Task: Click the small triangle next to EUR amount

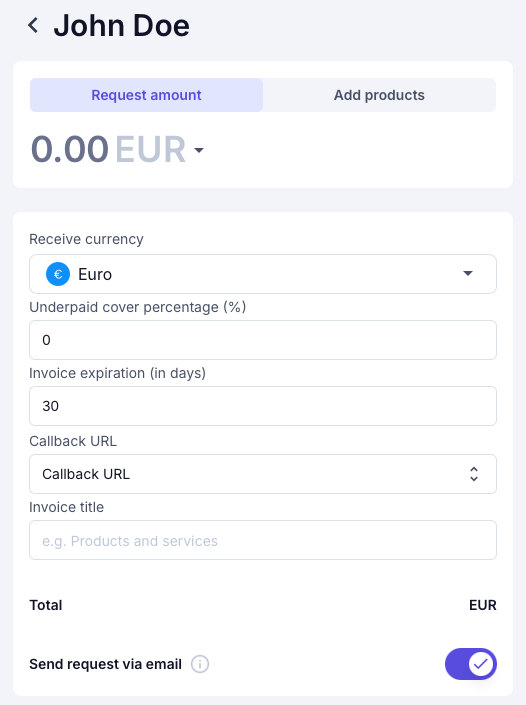Action: (199, 150)
